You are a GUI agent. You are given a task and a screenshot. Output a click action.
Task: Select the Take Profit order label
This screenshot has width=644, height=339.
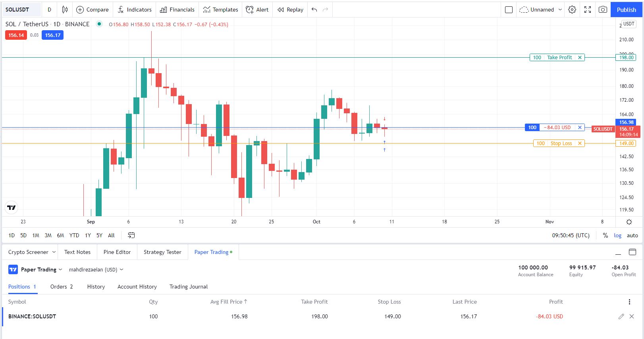click(x=559, y=57)
